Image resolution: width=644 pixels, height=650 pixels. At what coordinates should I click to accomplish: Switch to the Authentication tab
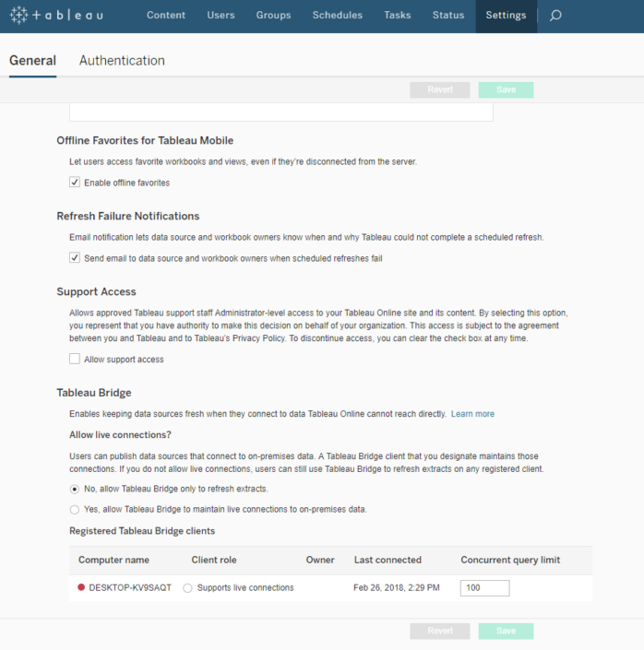[122, 61]
